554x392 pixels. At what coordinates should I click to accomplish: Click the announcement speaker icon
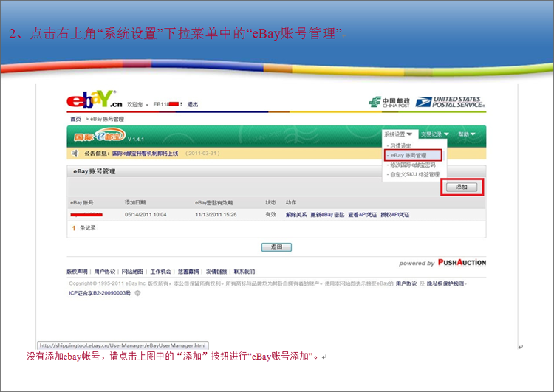coord(75,153)
